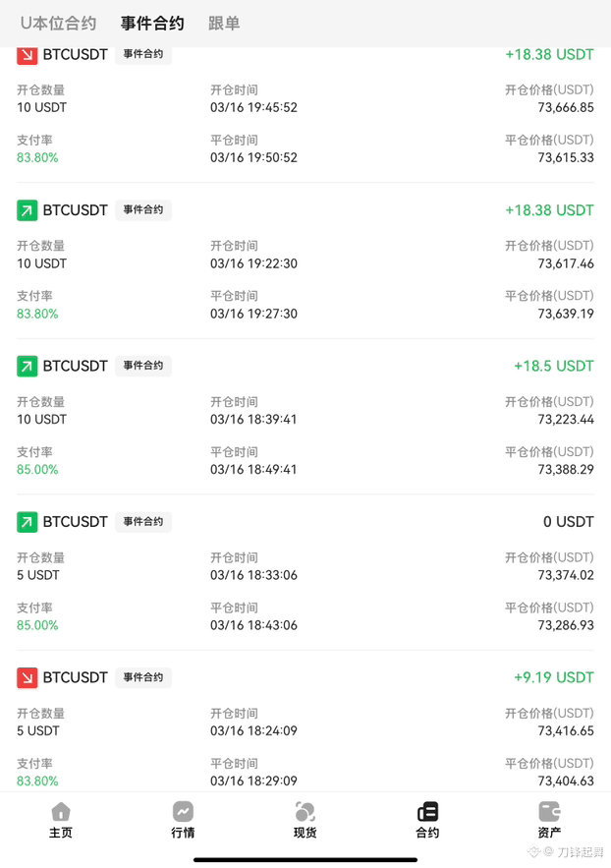Tap red down-arrow icon of +18.38 trade
611x868 pixels.
[x=28, y=55]
